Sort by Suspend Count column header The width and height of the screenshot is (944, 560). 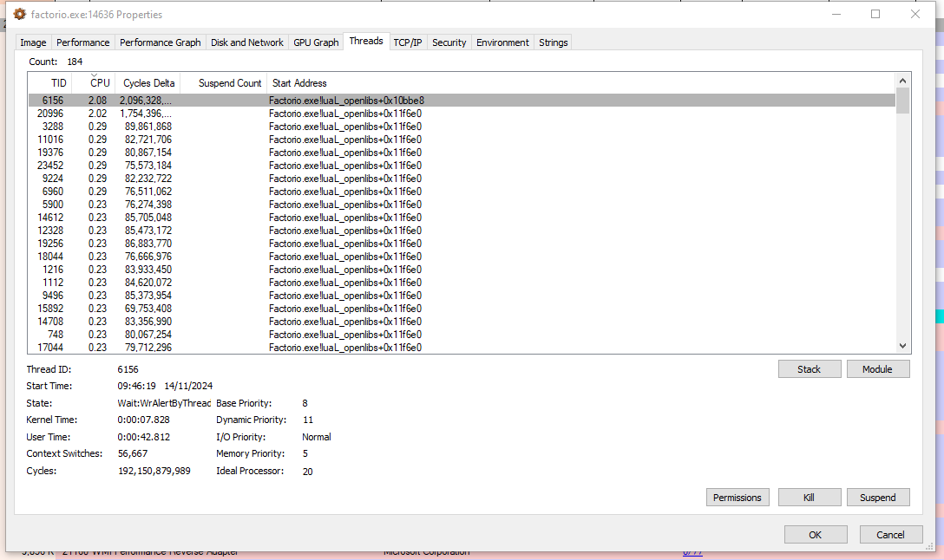click(223, 83)
